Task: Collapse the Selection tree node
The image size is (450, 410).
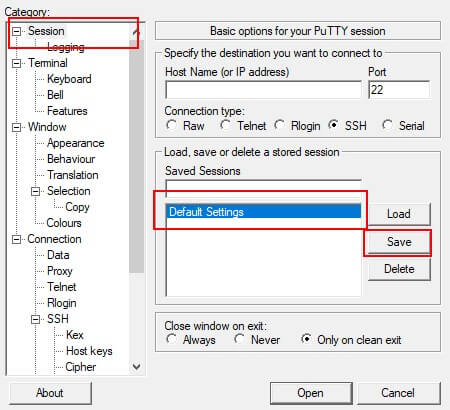Action: [35, 191]
